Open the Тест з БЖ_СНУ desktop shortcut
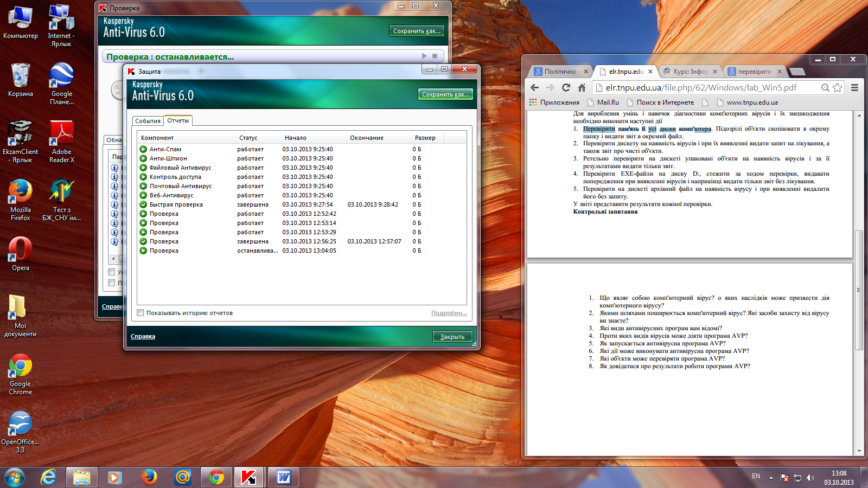The width and height of the screenshot is (868, 488). (x=62, y=199)
